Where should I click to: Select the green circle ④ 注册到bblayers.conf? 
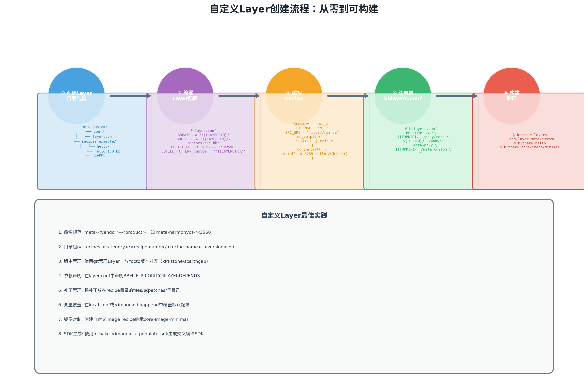[403, 96]
